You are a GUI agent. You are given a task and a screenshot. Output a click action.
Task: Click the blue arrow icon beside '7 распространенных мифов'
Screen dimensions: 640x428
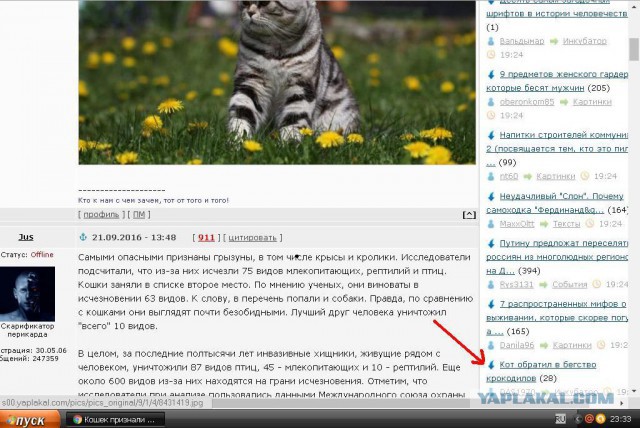pyautogui.click(x=491, y=304)
